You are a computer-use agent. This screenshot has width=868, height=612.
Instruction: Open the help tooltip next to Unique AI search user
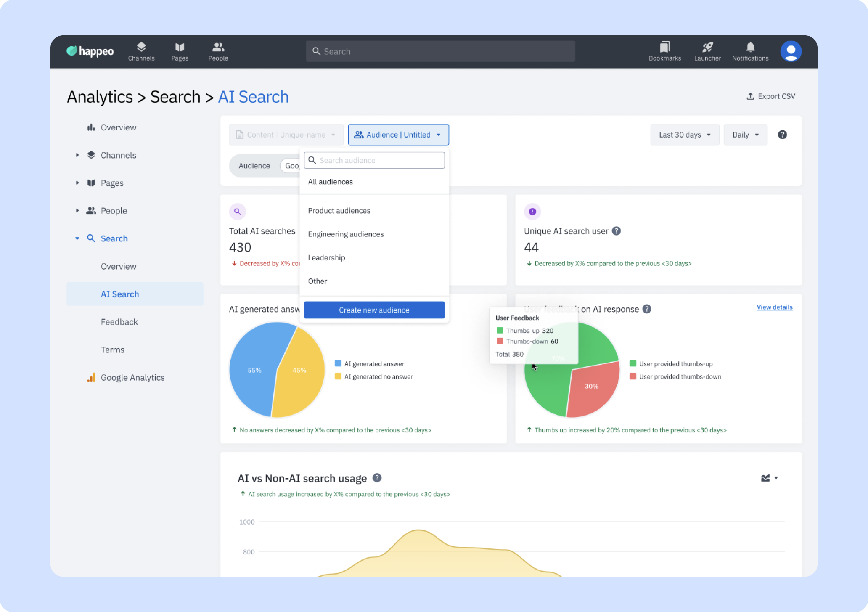pyautogui.click(x=617, y=230)
